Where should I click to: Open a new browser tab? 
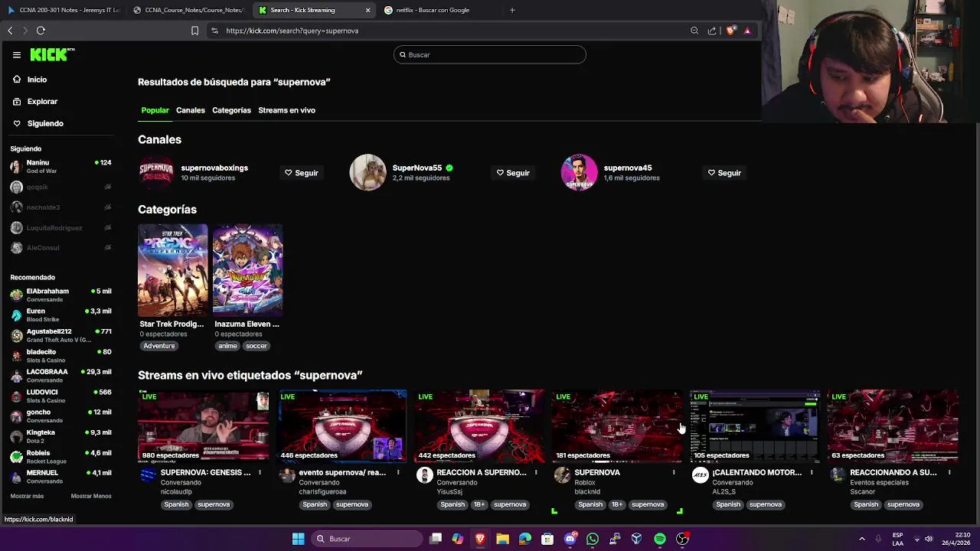pos(512,10)
